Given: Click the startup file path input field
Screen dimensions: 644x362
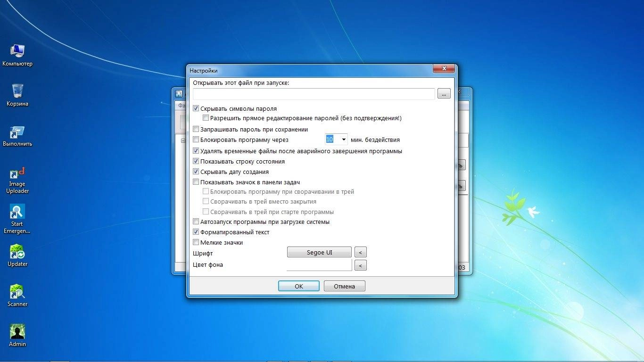Looking at the screenshot, I should coord(314,94).
